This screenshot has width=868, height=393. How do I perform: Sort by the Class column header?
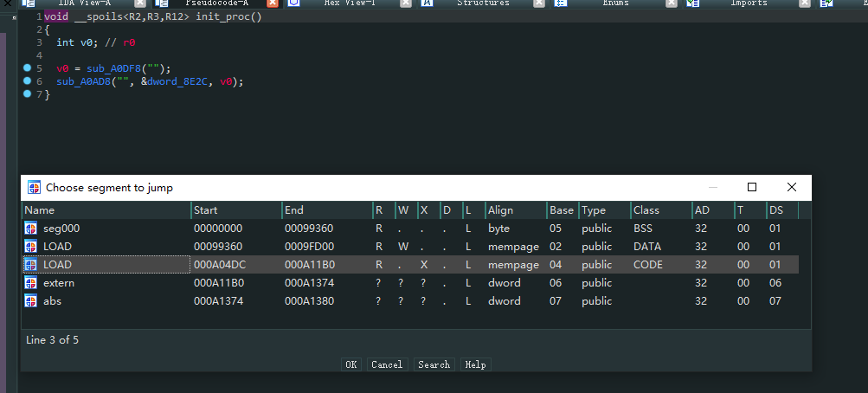[661, 210]
